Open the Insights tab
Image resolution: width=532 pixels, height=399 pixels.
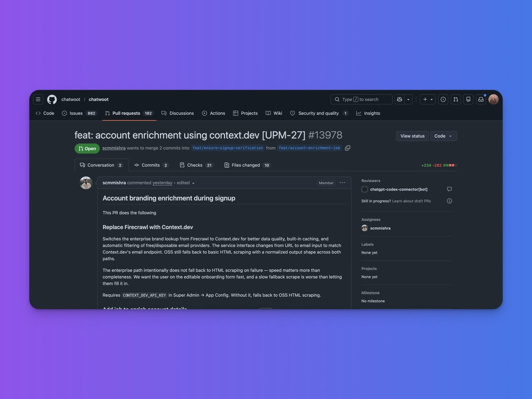pyautogui.click(x=368, y=113)
